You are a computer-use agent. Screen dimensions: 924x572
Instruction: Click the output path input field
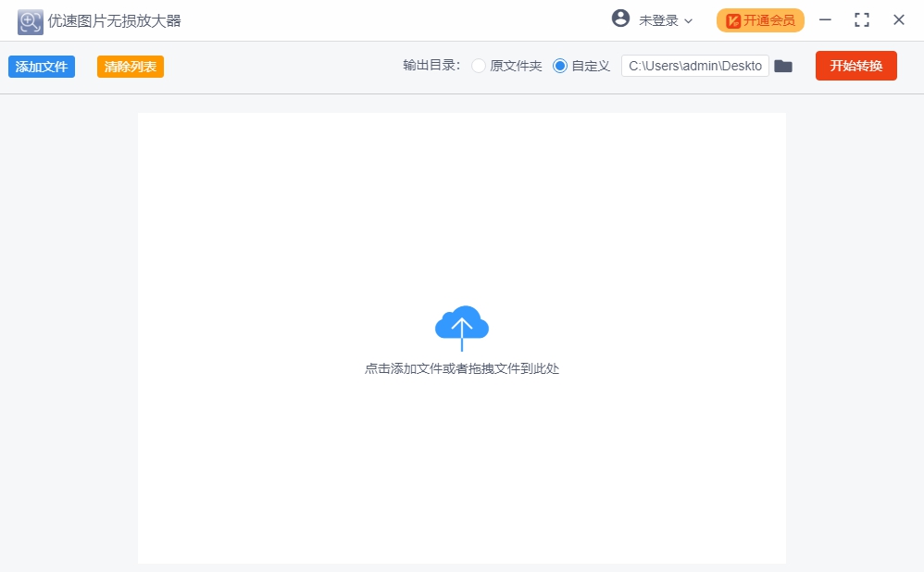(694, 66)
